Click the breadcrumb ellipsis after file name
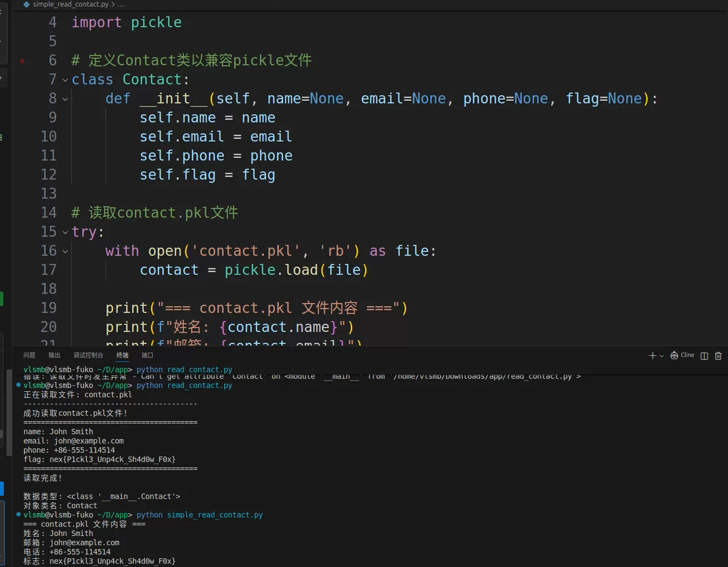The height and width of the screenshot is (567, 728). coord(121,4)
